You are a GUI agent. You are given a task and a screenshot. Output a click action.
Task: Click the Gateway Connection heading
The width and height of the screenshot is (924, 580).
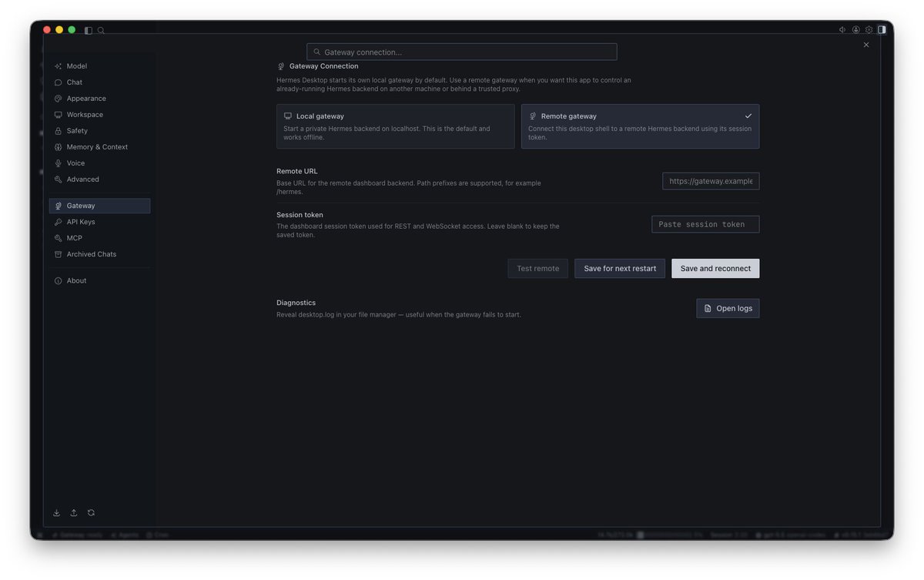(x=323, y=66)
